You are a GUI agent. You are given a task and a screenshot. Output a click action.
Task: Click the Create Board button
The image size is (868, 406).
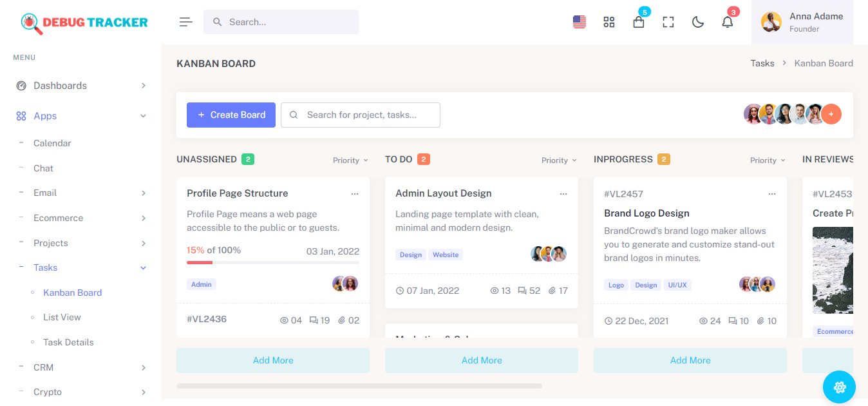tap(231, 115)
